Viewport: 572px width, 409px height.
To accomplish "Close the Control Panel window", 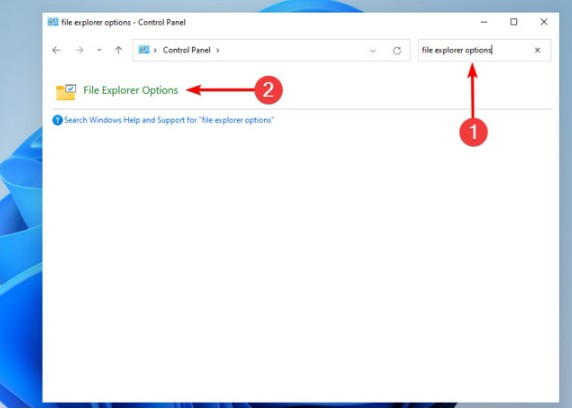I will (544, 22).
